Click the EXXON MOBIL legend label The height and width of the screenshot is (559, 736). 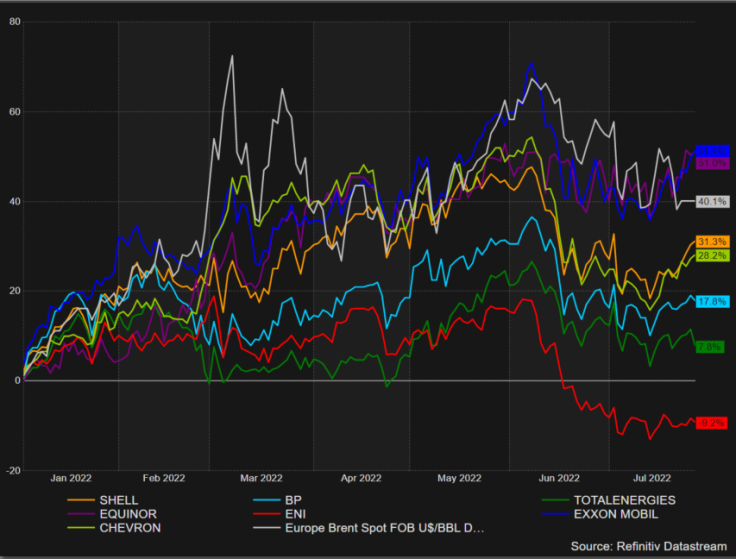(616, 514)
